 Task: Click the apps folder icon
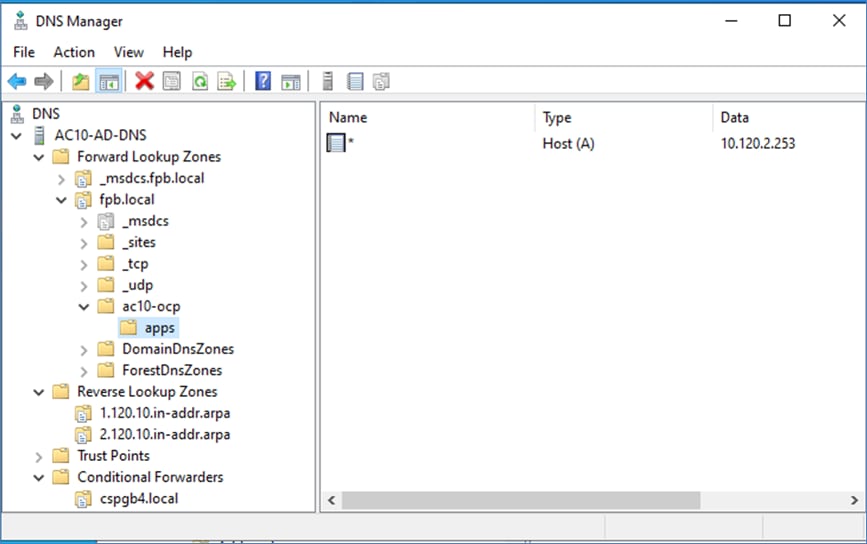(x=128, y=328)
